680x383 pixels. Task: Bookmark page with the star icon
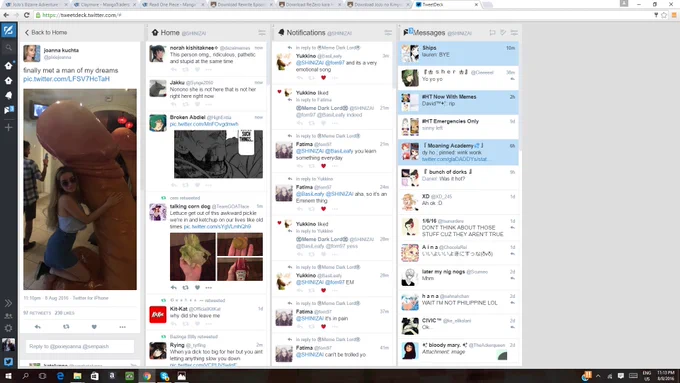tap(664, 15)
